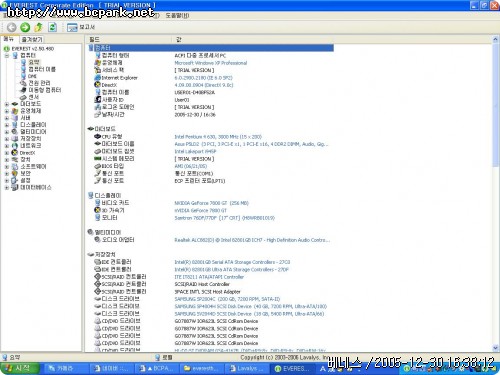
Task: Click the Up level arrow toolbar icon
Action: coord(39,27)
